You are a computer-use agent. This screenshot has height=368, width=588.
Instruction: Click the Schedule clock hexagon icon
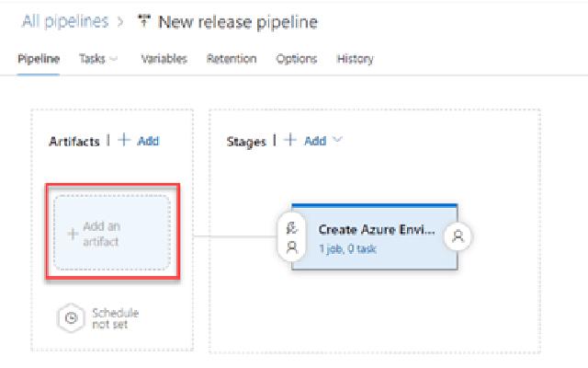(x=70, y=318)
